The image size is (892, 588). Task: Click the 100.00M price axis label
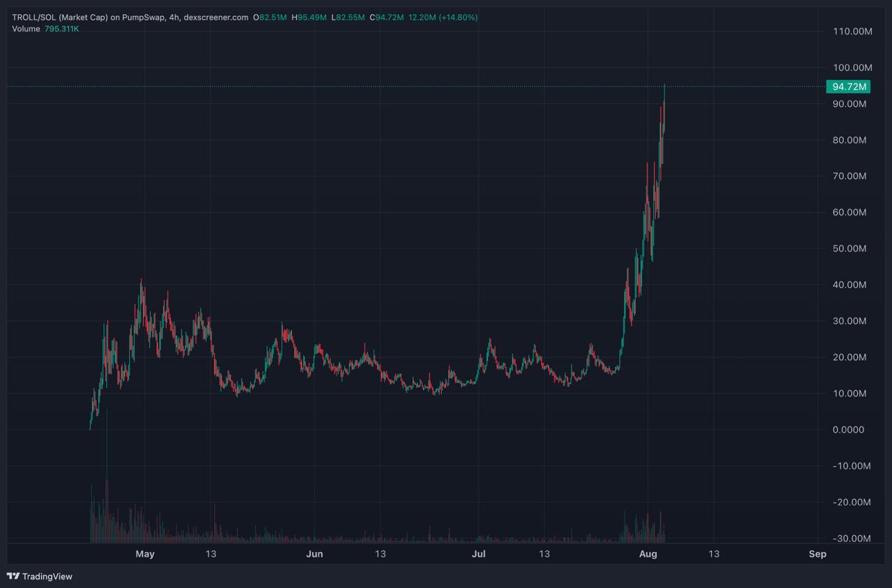click(x=852, y=68)
